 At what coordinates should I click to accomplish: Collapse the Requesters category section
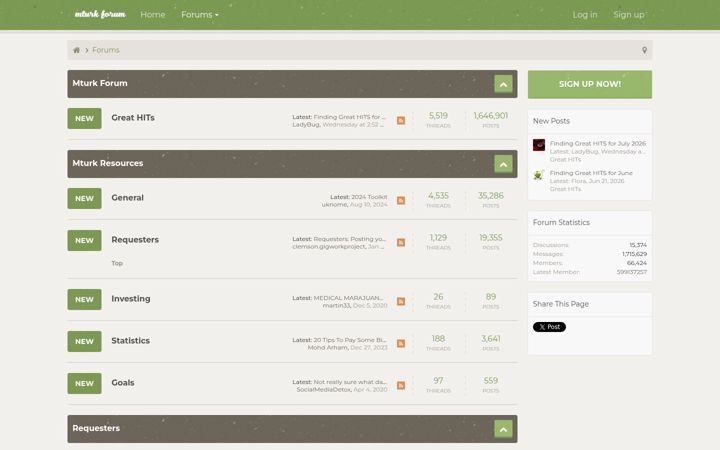503,429
